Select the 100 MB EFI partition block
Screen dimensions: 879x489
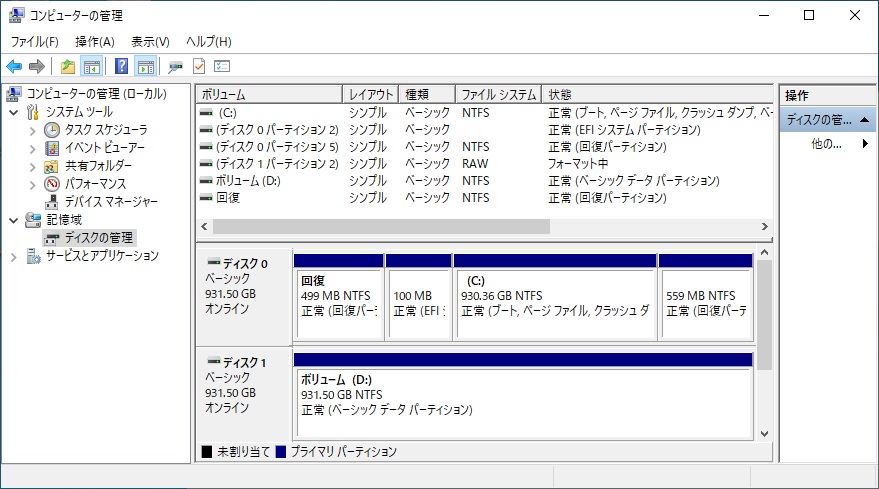pos(419,297)
